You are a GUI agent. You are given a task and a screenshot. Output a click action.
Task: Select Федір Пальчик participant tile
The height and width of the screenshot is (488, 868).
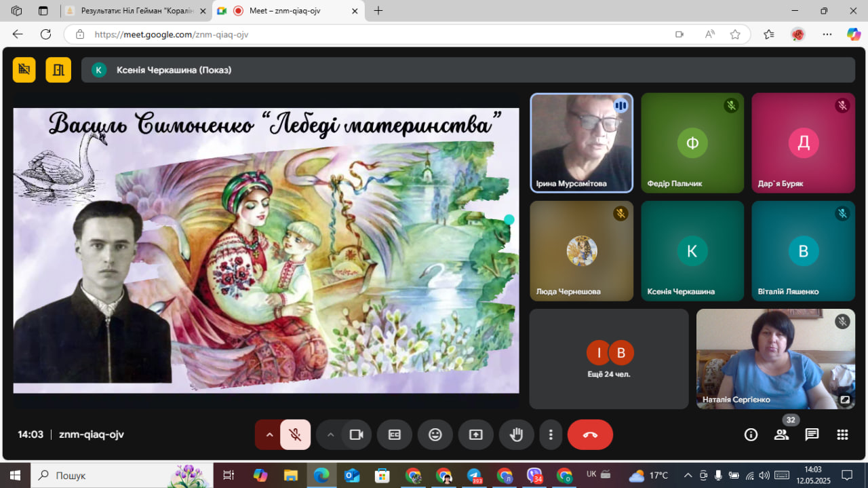click(x=692, y=143)
